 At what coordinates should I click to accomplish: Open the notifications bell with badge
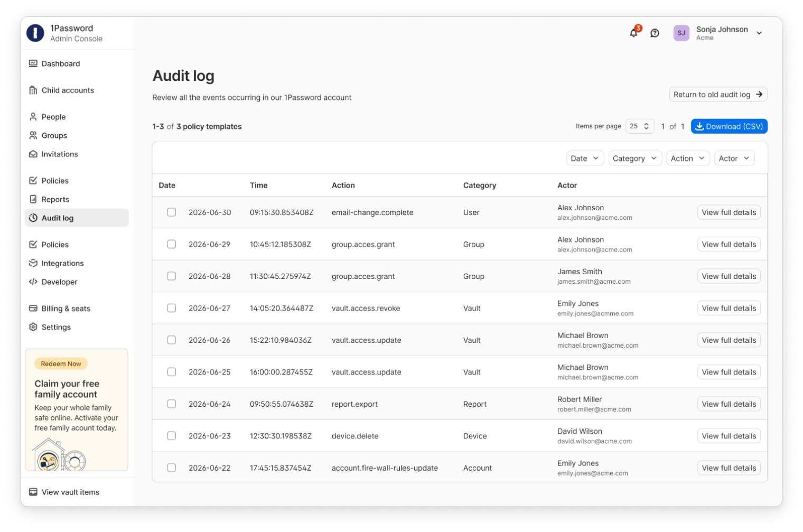(x=633, y=33)
